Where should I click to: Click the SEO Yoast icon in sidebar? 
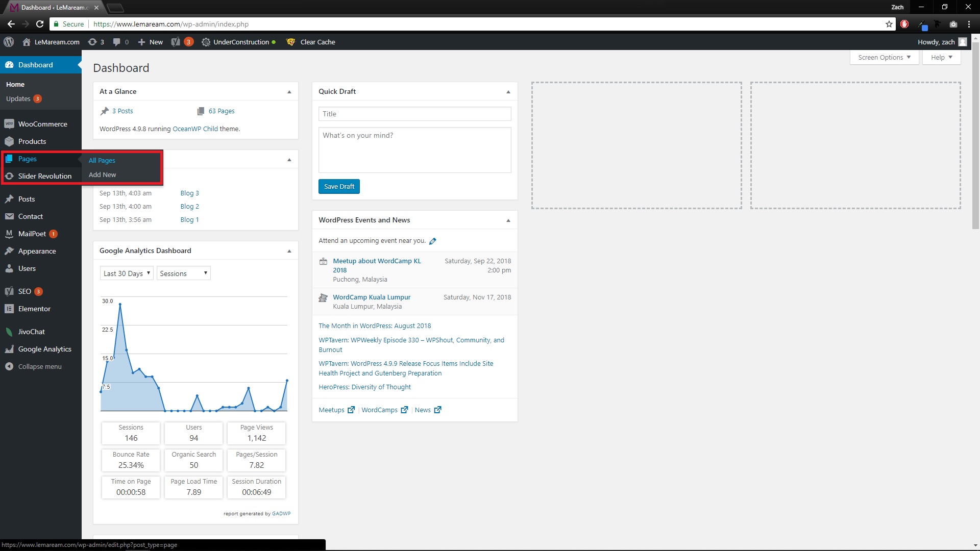pyautogui.click(x=9, y=291)
